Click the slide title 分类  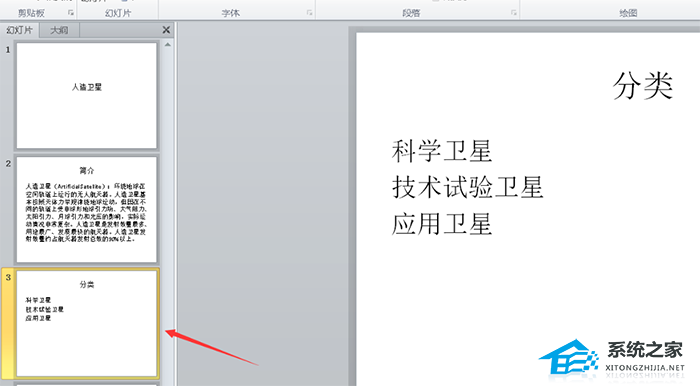click(642, 86)
